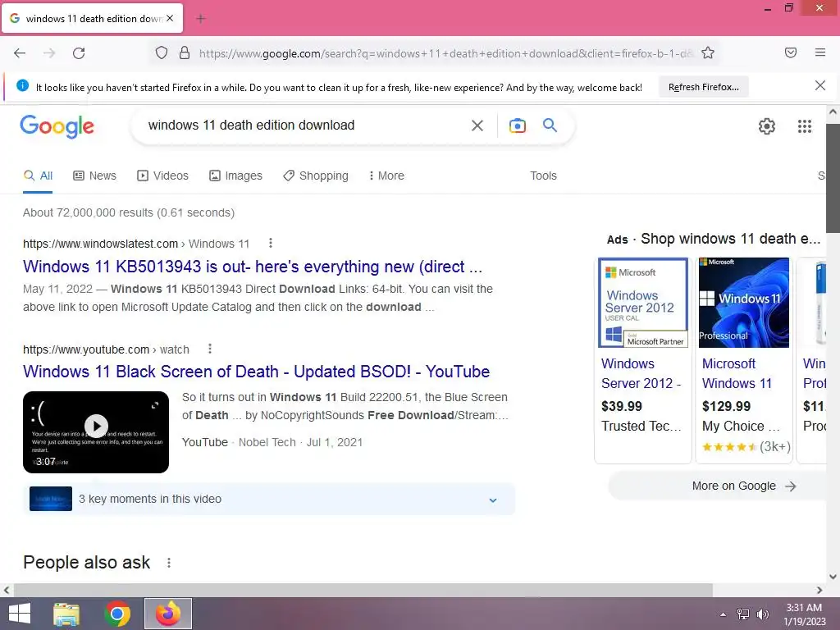
Task: Open a new tab with plus button
Action: coord(201,19)
